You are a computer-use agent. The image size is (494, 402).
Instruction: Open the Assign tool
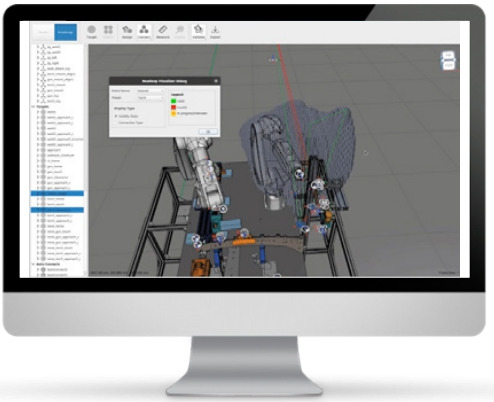(x=127, y=32)
